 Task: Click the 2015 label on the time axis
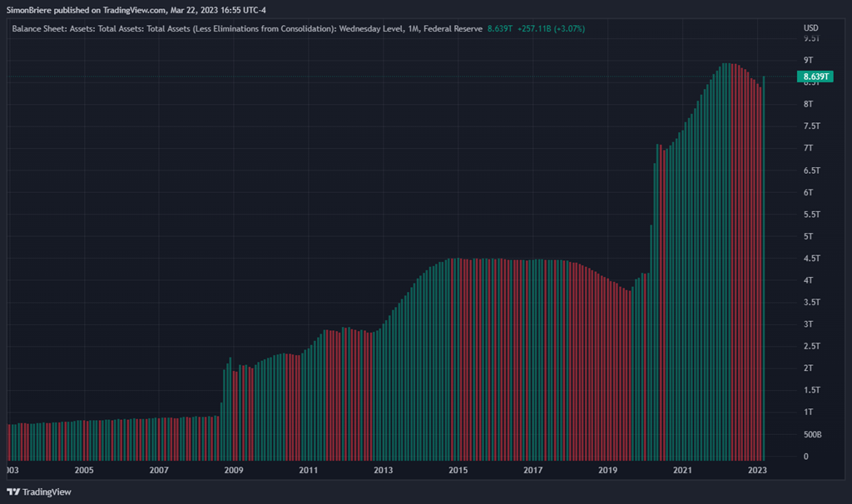point(458,470)
